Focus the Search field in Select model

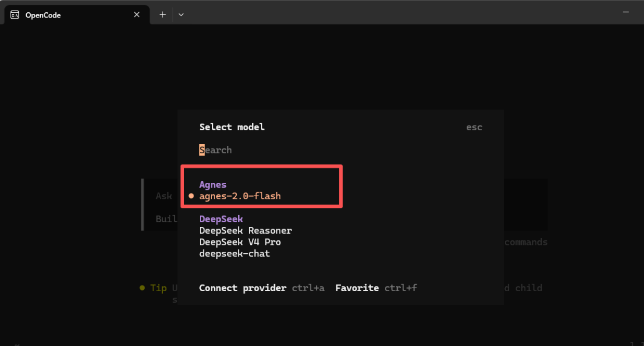click(x=341, y=150)
